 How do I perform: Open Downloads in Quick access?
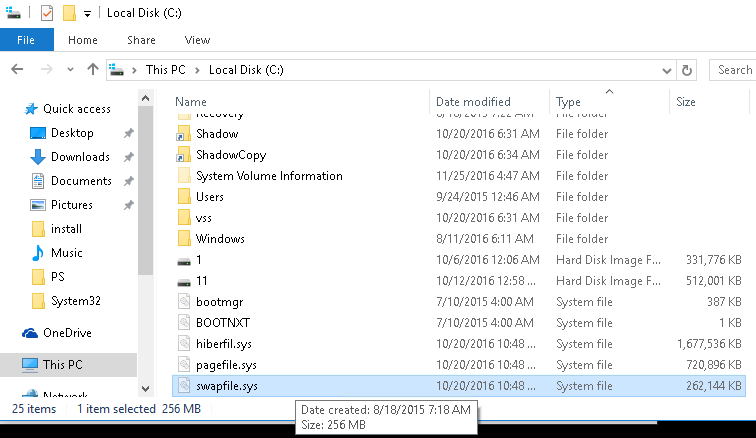81,157
